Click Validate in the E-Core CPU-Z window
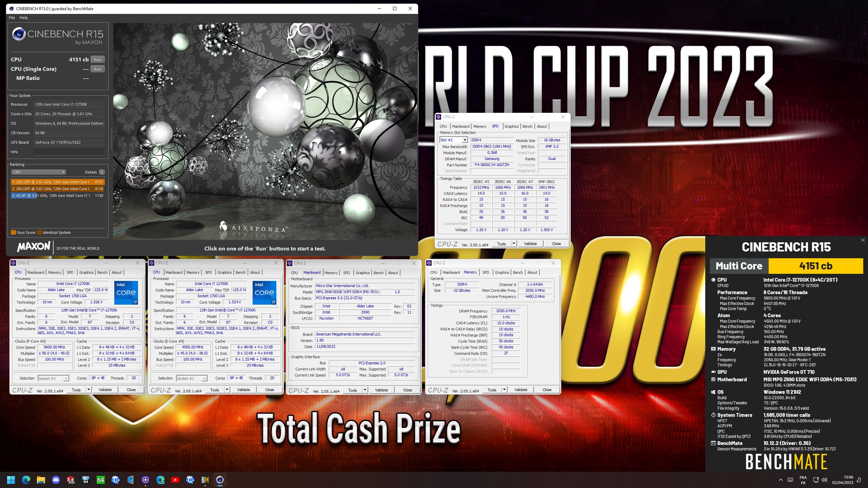The width and height of the screenshot is (868, 488). (243, 390)
